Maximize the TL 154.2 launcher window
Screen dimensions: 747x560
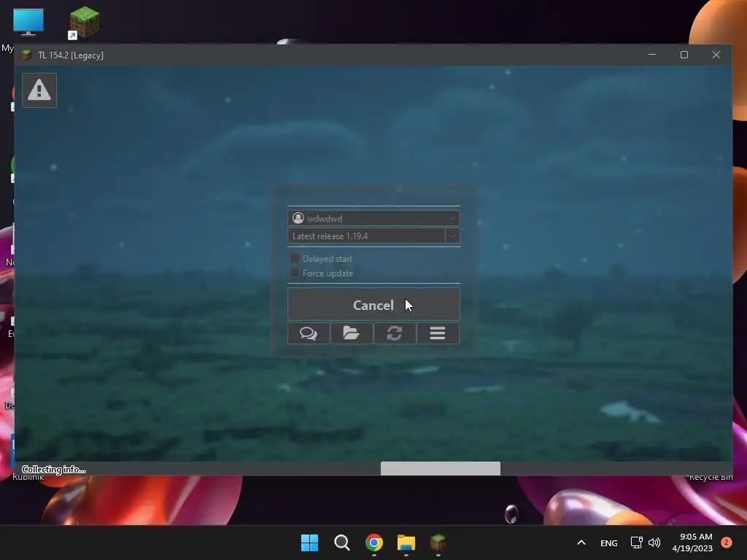pyautogui.click(x=684, y=55)
